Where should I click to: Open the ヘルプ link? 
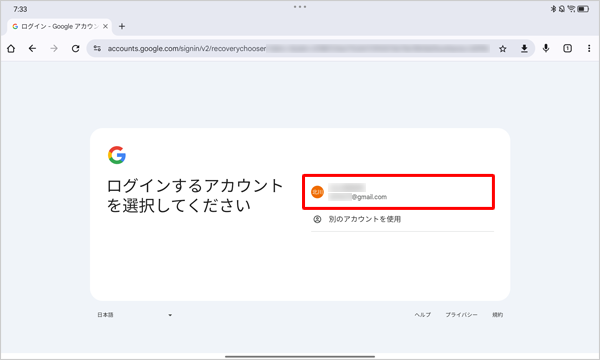tap(422, 315)
